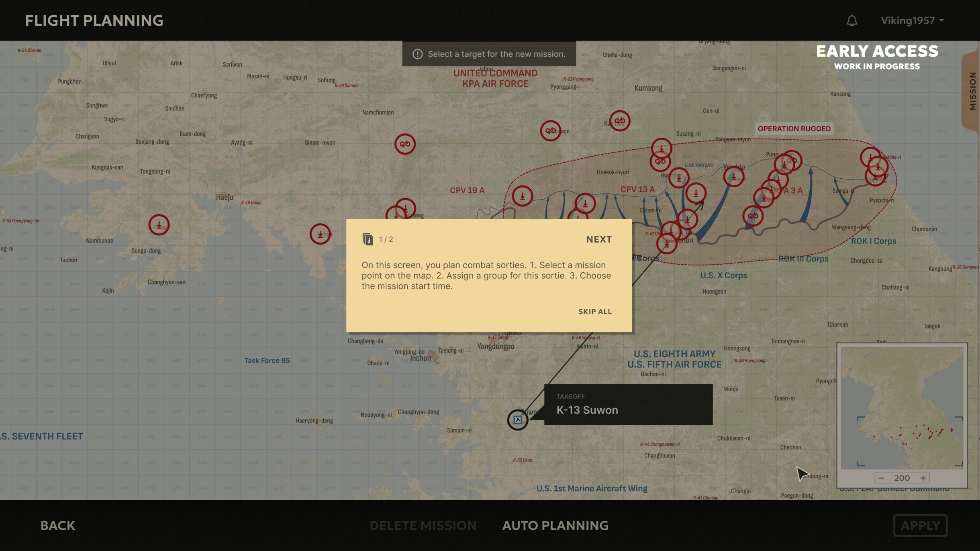980x551 pixels.
Task: Click the OPERATION RUGGED label
Action: point(794,129)
